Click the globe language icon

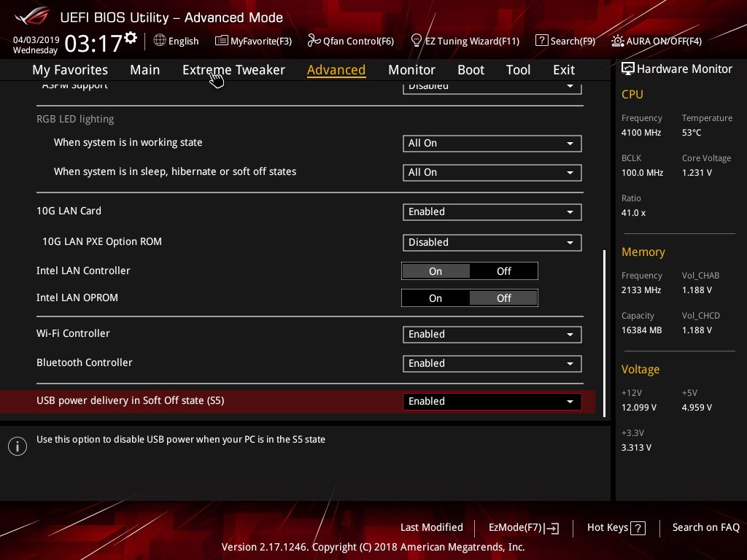pyautogui.click(x=160, y=40)
